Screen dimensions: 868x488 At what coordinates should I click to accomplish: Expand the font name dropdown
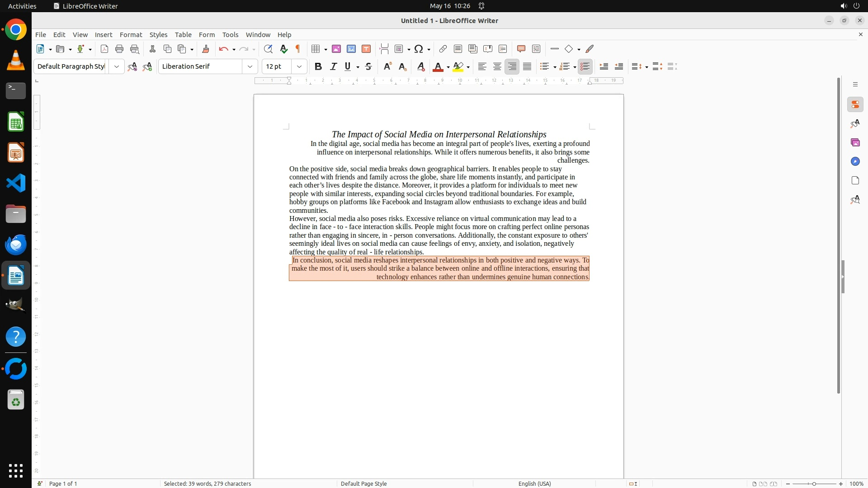[250, 66]
